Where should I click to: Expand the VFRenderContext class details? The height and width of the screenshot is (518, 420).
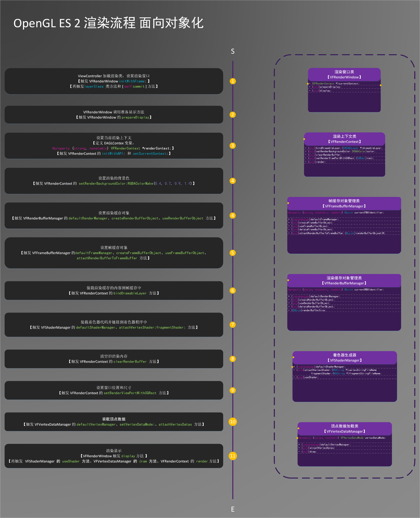point(344,154)
